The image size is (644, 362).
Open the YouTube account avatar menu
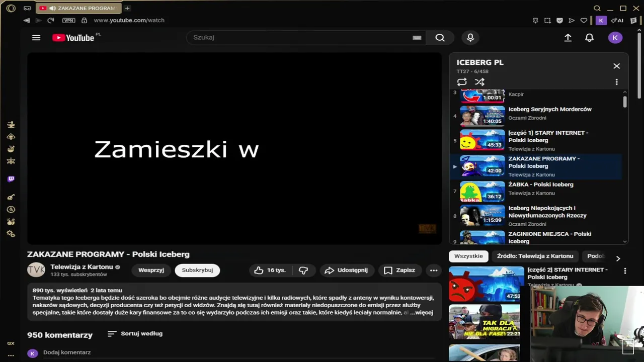pos(615,38)
